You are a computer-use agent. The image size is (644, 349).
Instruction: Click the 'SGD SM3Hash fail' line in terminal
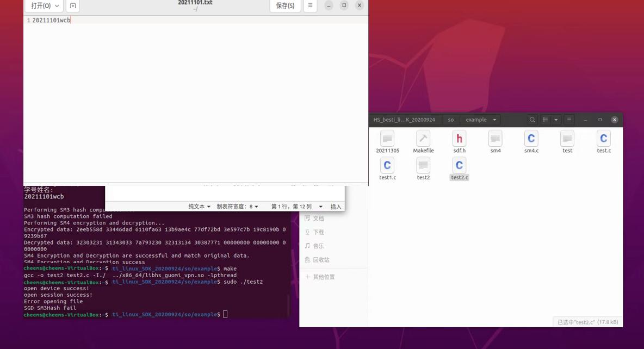49,308
